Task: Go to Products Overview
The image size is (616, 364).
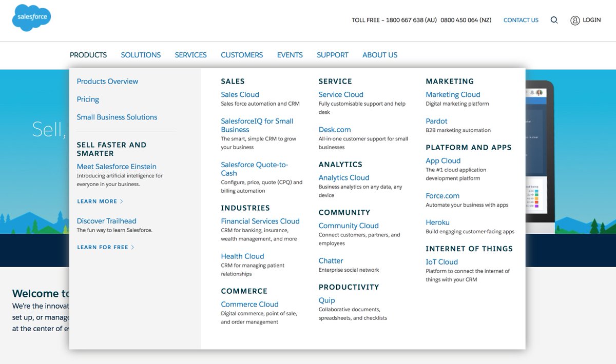Action: tap(107, 82)
